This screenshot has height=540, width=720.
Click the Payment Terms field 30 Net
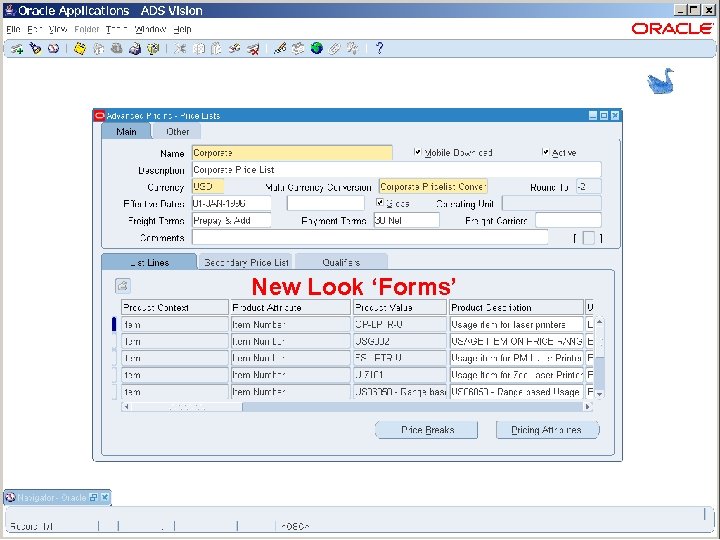(406, 220)
